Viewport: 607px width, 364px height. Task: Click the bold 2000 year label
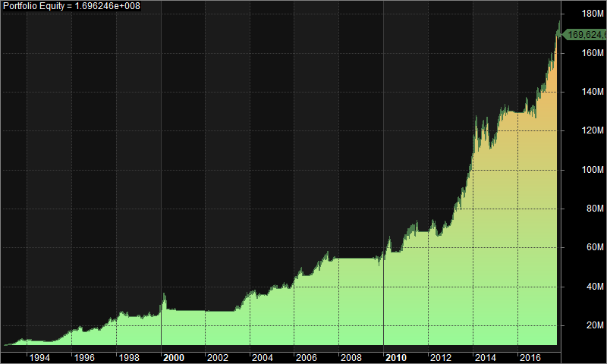[x=174, y=356]
